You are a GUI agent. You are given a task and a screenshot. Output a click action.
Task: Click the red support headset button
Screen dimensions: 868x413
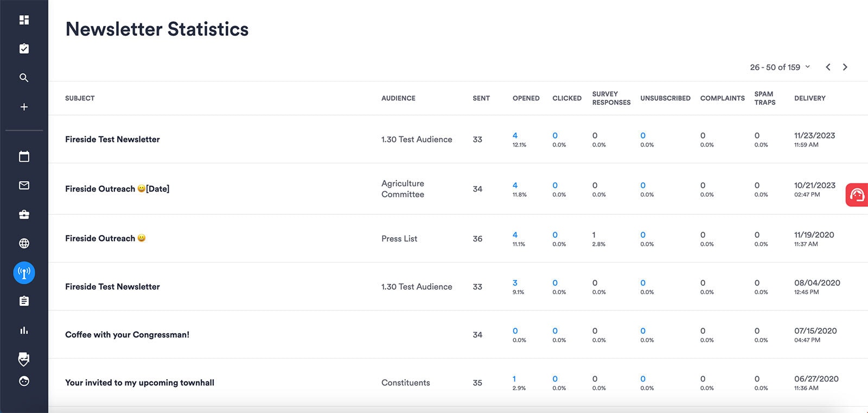tap(857, 195)
